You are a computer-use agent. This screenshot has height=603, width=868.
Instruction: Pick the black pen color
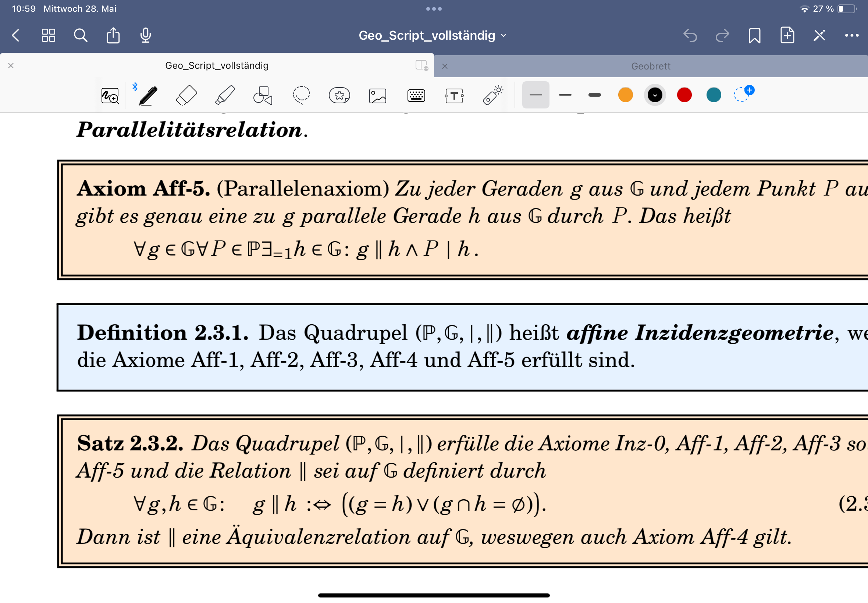pos(655,95)
